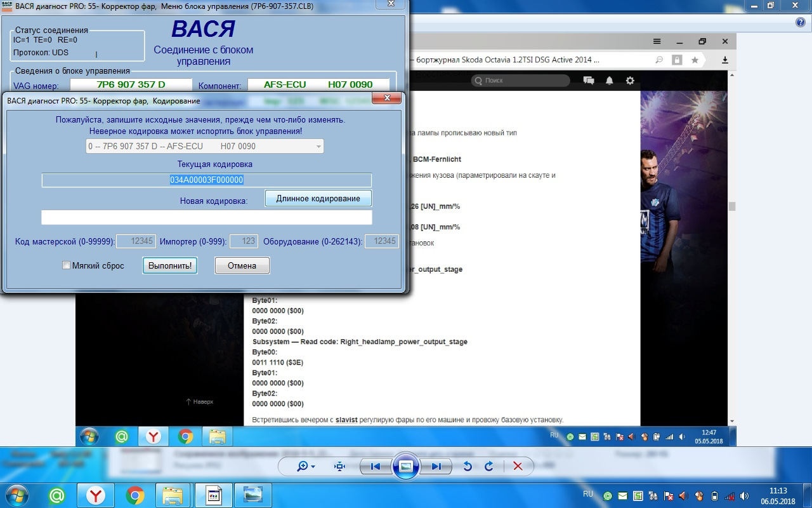
Task: Click Mail.ru agent icon in inner screenshot taskbar
Action: coord(122,436)
